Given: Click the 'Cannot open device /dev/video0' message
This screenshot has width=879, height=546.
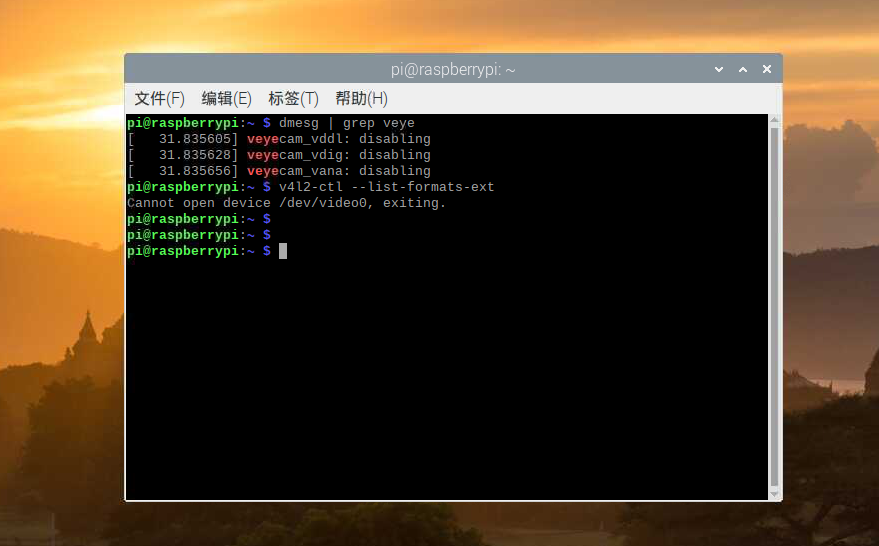Looking at the screenshot, I should pyautogui.click(x=286, y=203).
